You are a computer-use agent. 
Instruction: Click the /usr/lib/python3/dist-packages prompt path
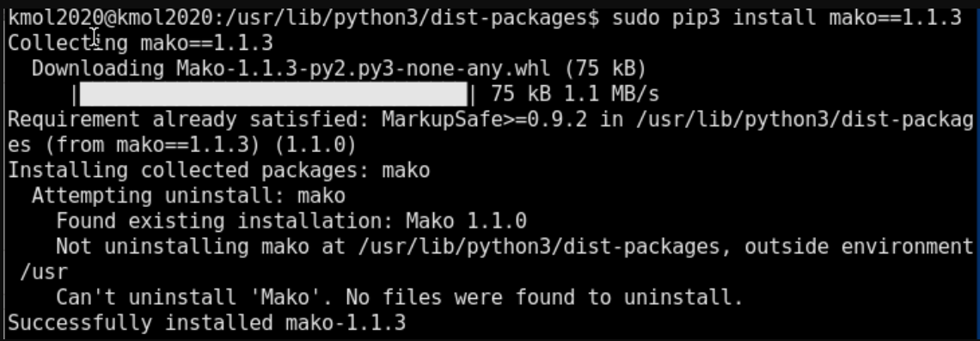[x=407, y=17]
